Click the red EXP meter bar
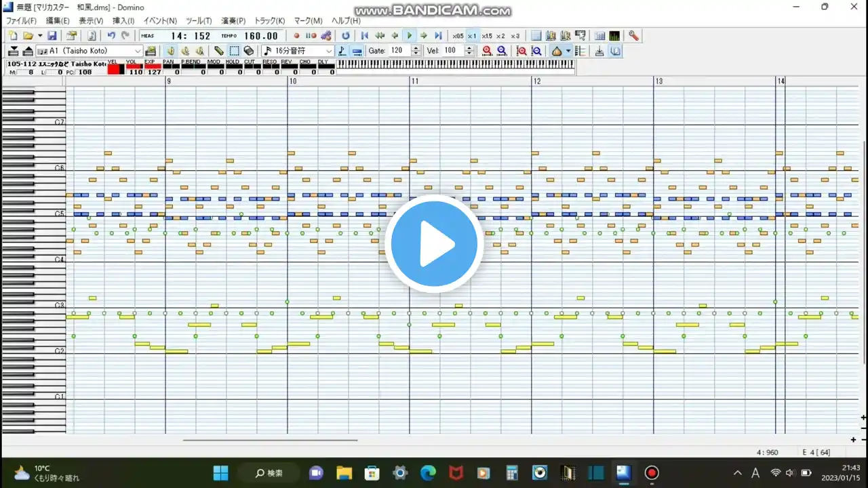 (x=153, y=67)
